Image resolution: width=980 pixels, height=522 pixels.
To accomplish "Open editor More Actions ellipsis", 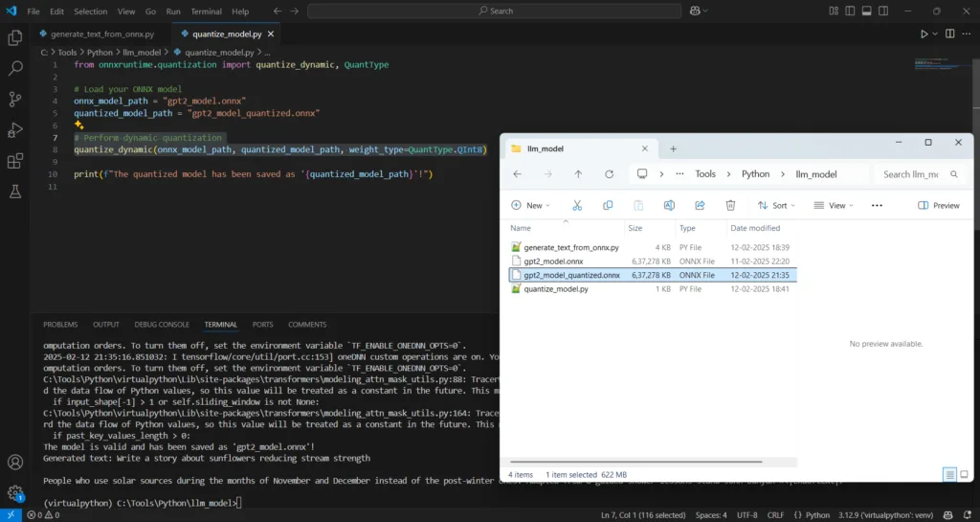I will pos(967,34).
